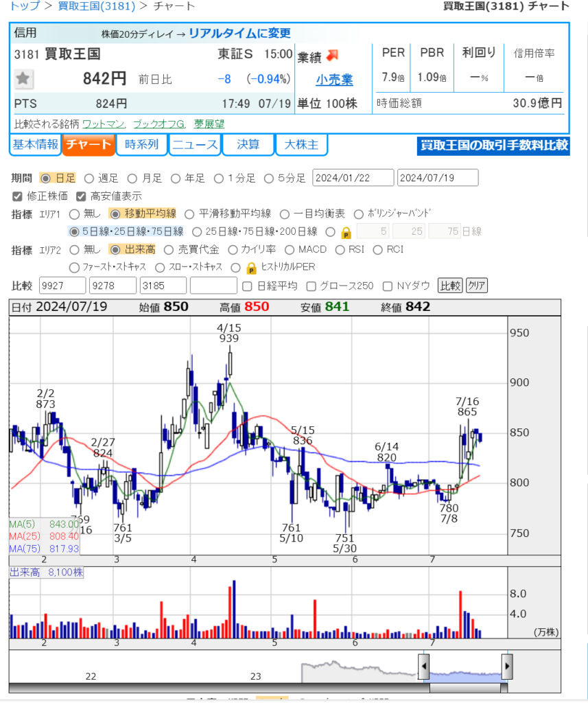Screen dimensions: 588x703
Task: Click the right range handle on chart navigator
Action: [507, 666]
